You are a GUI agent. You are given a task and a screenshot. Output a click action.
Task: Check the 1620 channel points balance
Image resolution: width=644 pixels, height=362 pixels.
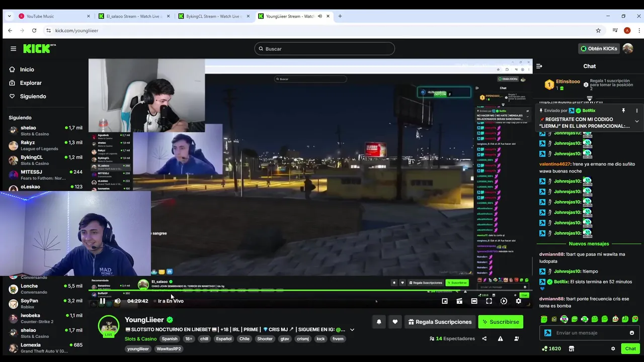[551, 348]
